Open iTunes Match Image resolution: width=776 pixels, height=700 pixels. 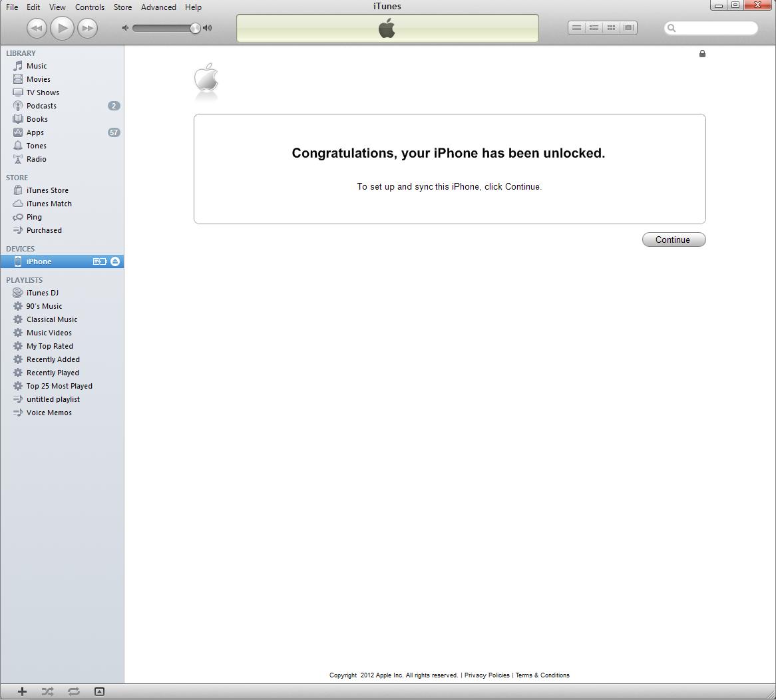click(62, 204)
